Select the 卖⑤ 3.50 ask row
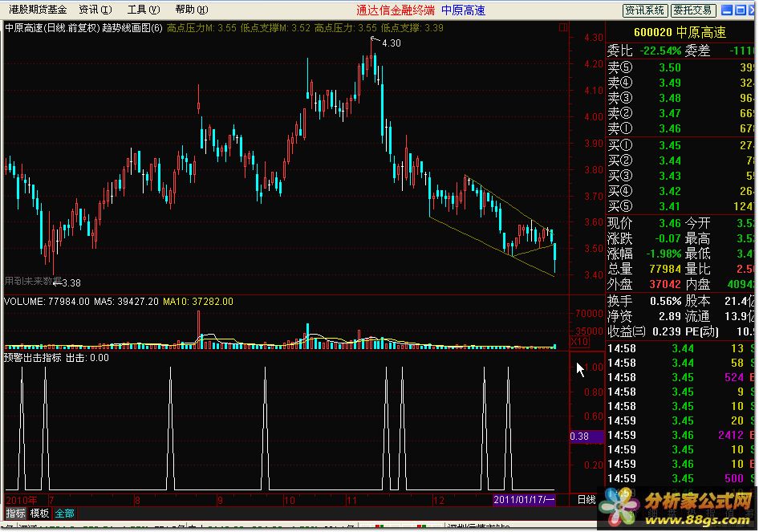 (680, 67)
